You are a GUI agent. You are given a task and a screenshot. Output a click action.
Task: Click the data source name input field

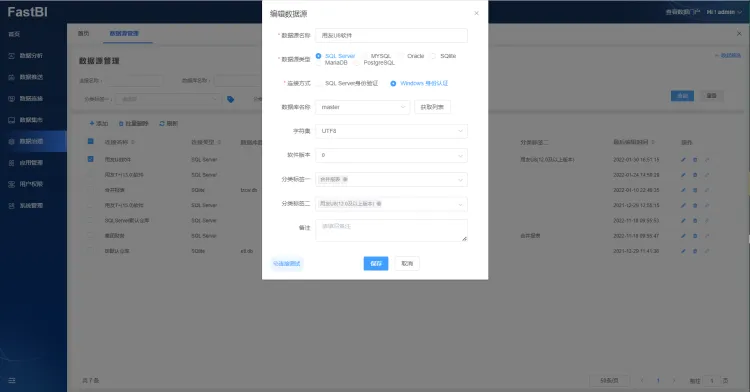point(391,35)
